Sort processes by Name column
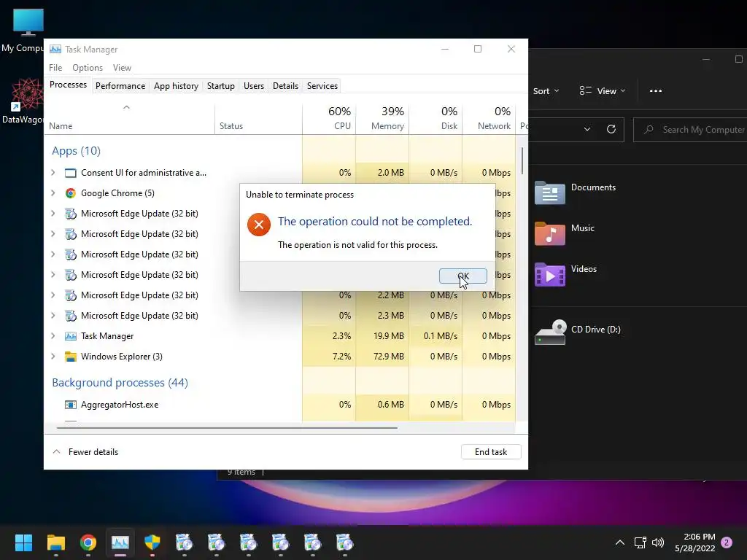Viewport: 747px width, 560px height. (130, 118)
